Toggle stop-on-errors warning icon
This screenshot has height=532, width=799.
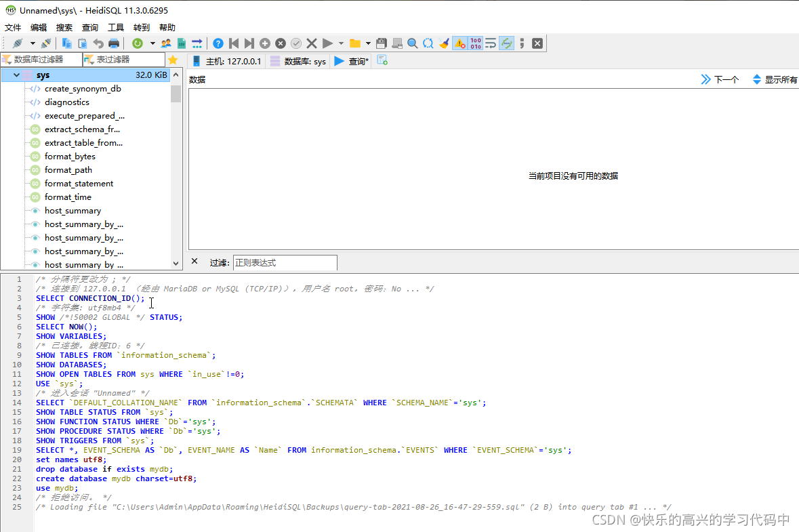coord(459,43)
